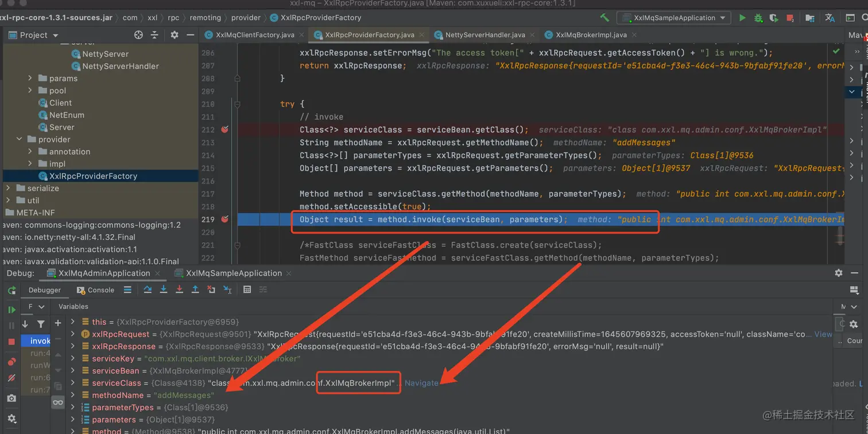Image resolution: width=868 pixels, height=434 pixels.
Task: Start debugging with the bug icon
Action: click(x=758, y=18)
